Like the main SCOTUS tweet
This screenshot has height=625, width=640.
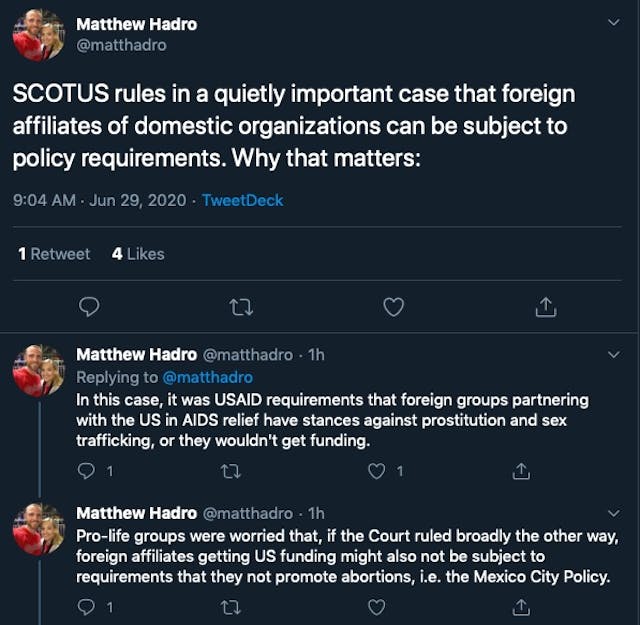tap(394, 307)
